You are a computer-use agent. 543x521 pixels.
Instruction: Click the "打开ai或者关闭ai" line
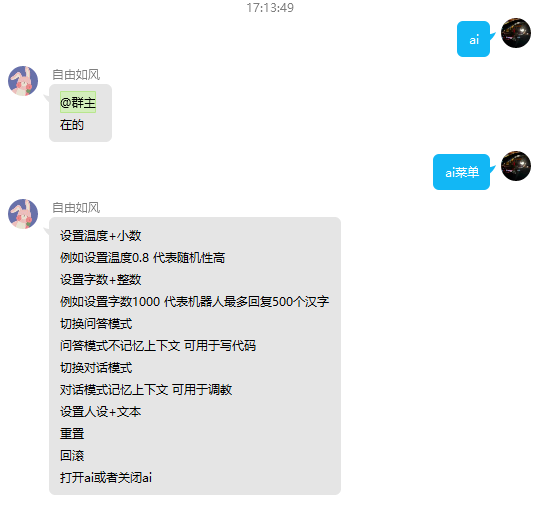click(x=106, y=477)
